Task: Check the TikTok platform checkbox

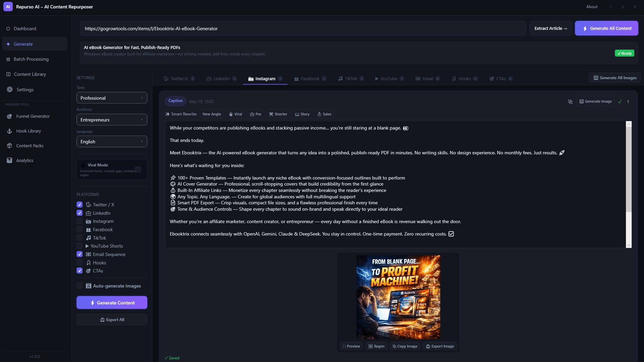Action: [x=80, y=238]
